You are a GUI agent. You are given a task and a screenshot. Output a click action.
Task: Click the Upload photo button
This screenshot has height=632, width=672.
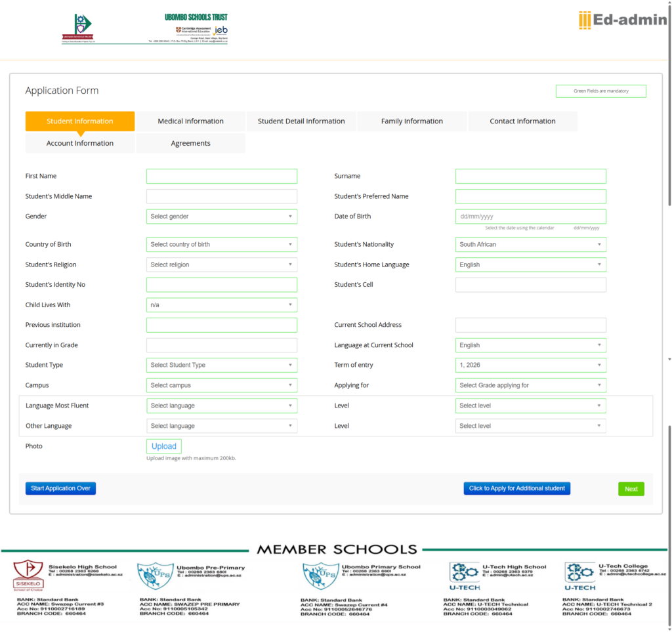click(163, 446)
